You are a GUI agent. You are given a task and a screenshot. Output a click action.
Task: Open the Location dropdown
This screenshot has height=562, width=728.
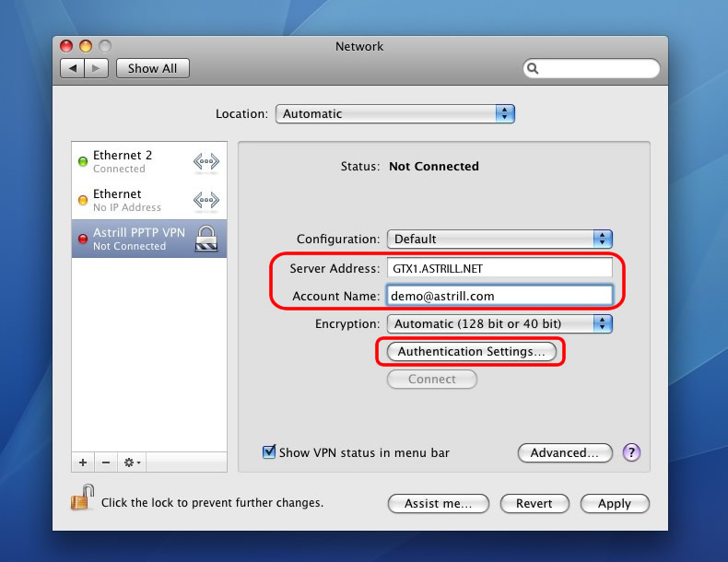click(x=395, y=113)
